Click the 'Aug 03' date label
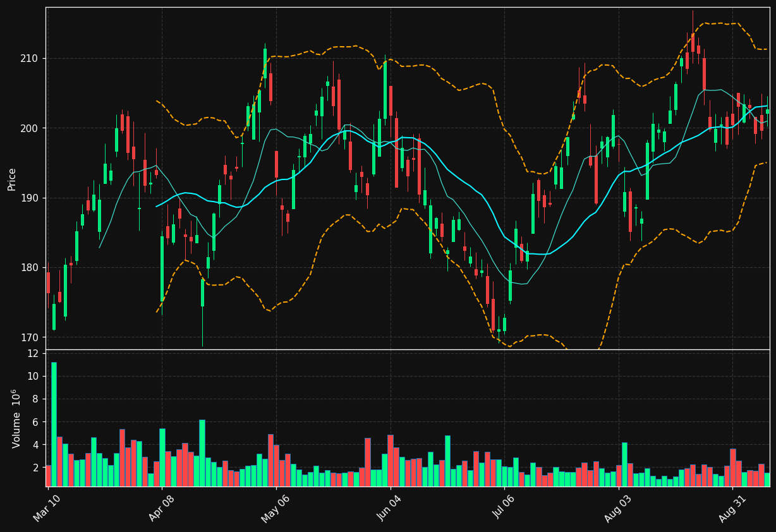The height and width of the screenshot is (532, 776). click(618, 508)
